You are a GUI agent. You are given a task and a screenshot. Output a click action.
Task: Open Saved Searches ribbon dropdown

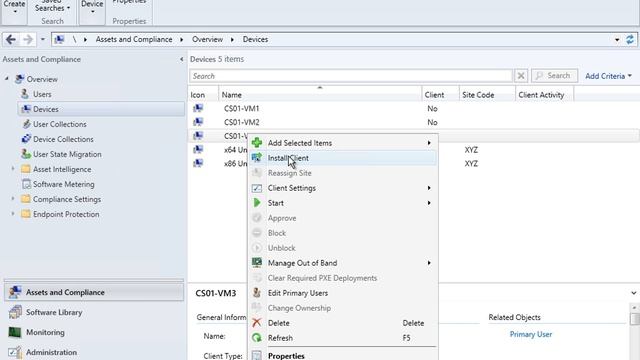coord(52,6)
